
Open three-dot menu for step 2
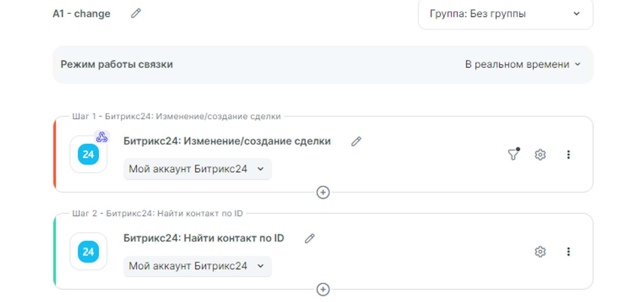[x=568, y=252]
